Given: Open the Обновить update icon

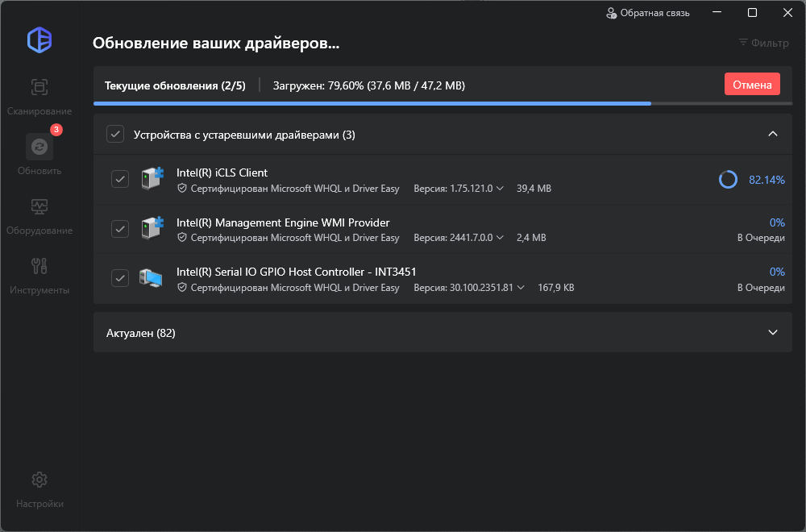Looking at the screenshot, I should (x=39, y=147).
